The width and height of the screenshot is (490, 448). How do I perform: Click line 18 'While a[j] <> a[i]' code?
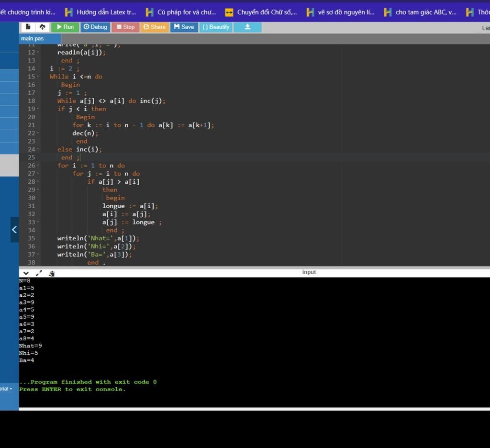coord(111,101)
